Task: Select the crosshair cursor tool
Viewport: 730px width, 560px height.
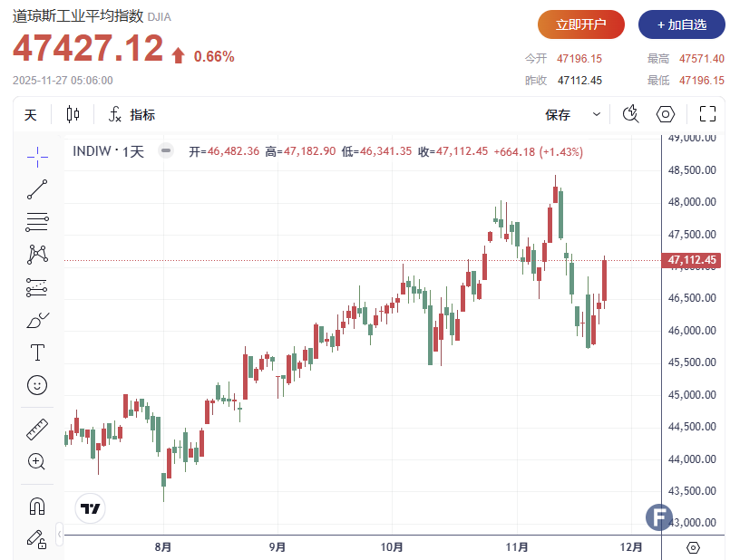Action: [x=37, y=157]
